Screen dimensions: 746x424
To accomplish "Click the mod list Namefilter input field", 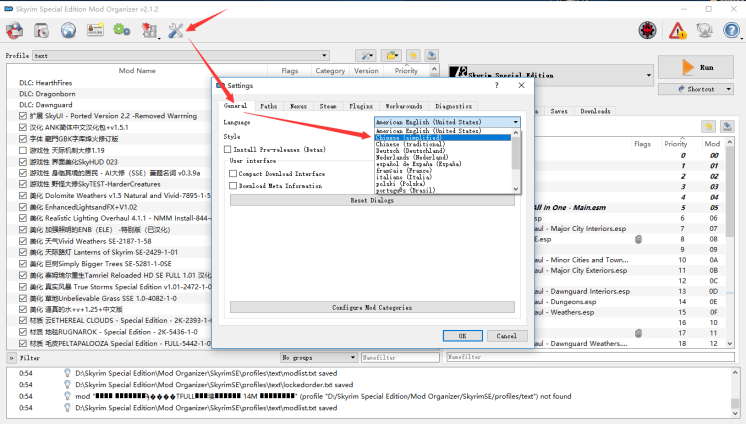I will (400, 357).
